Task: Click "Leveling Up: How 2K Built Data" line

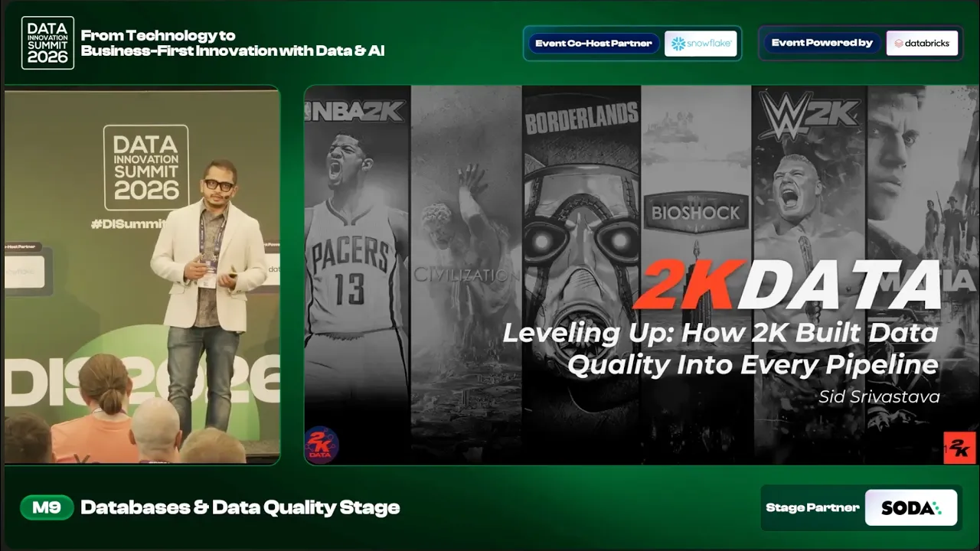Action: pos(720,334)
